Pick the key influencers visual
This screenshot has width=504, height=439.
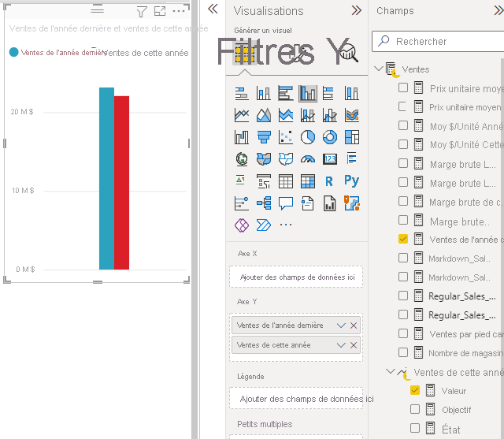pos(242,203)
